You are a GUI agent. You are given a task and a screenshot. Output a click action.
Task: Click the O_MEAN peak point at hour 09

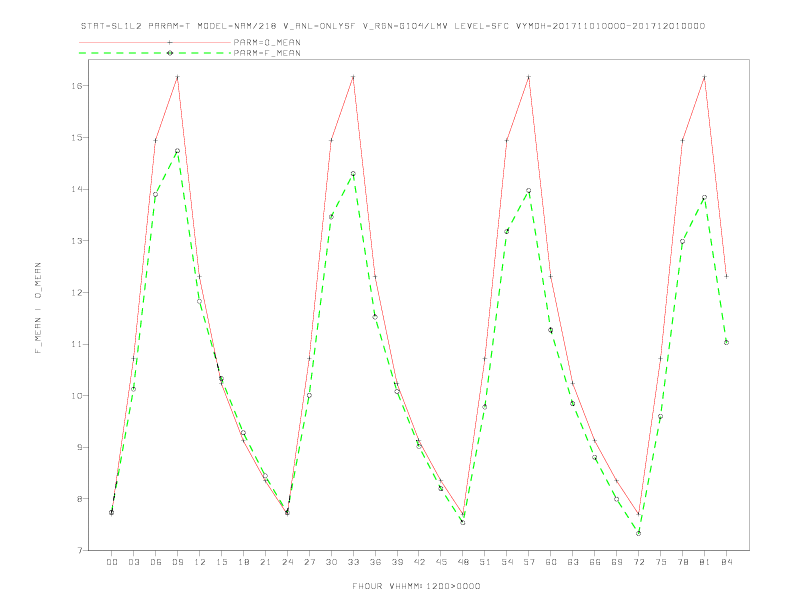pos(177,77)
